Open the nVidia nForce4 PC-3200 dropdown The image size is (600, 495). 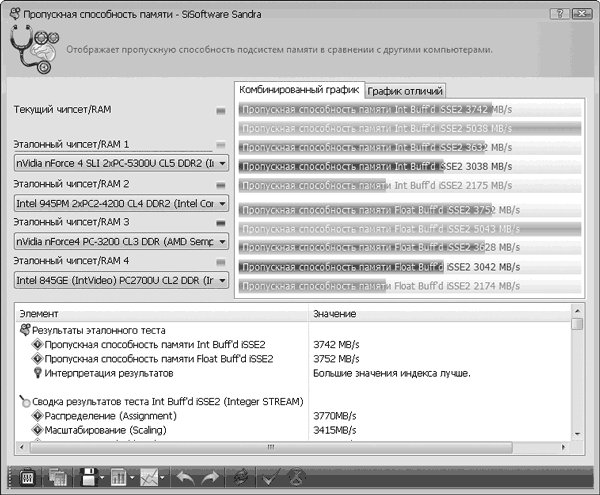click(x=121, y=242)
